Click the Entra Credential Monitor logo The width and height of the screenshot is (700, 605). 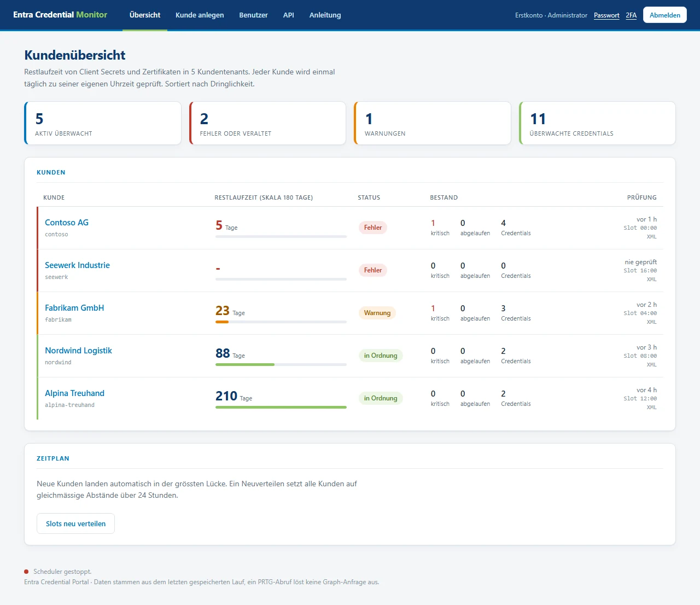point(60,15)
